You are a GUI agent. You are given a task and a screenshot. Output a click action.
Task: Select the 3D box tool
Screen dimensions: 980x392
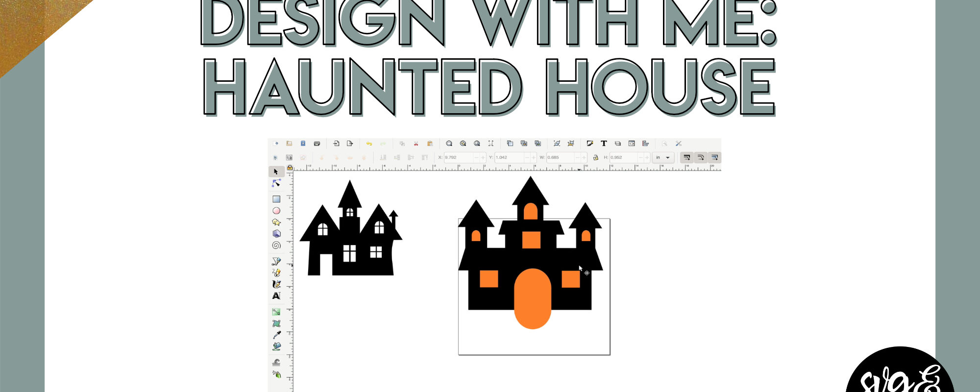(276, 234)
